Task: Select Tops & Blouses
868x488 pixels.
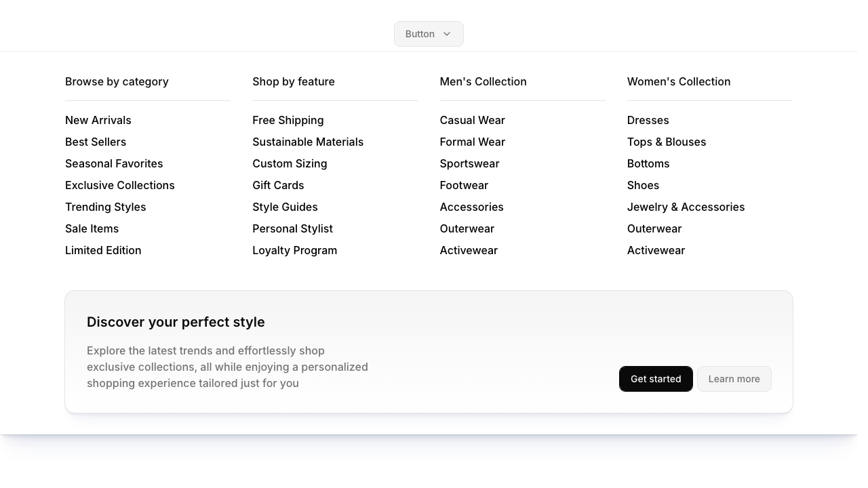Action: coord(667,142)
